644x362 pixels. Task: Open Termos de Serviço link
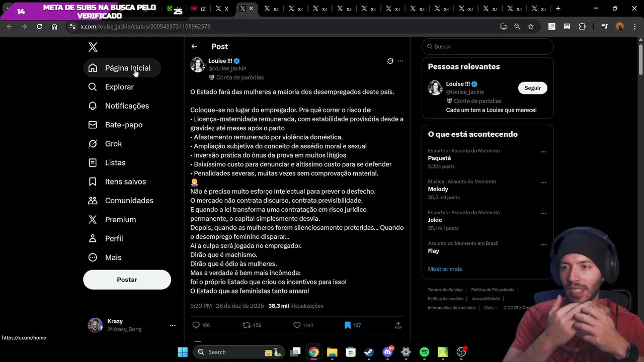[x=445, y=290]
